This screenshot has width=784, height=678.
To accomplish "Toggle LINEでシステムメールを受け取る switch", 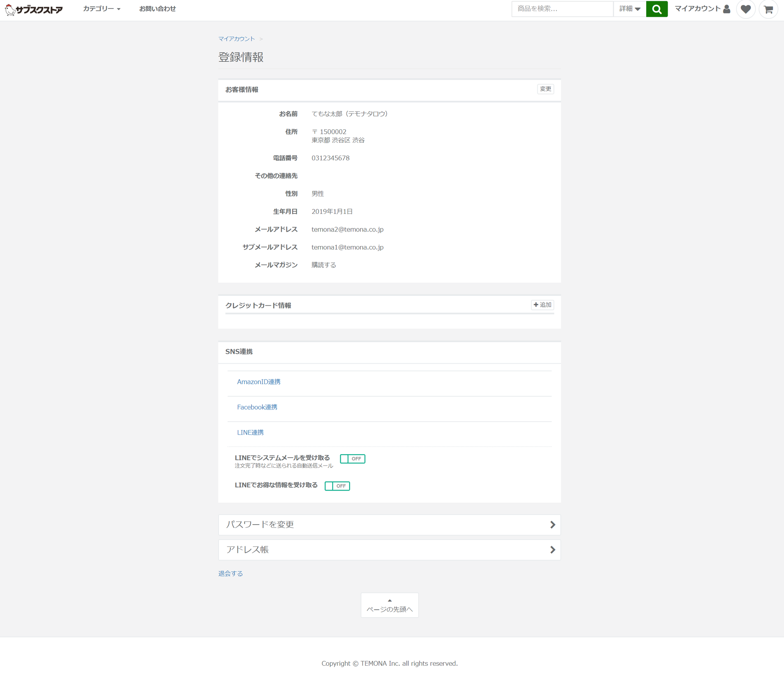I will tap(352, 459).
